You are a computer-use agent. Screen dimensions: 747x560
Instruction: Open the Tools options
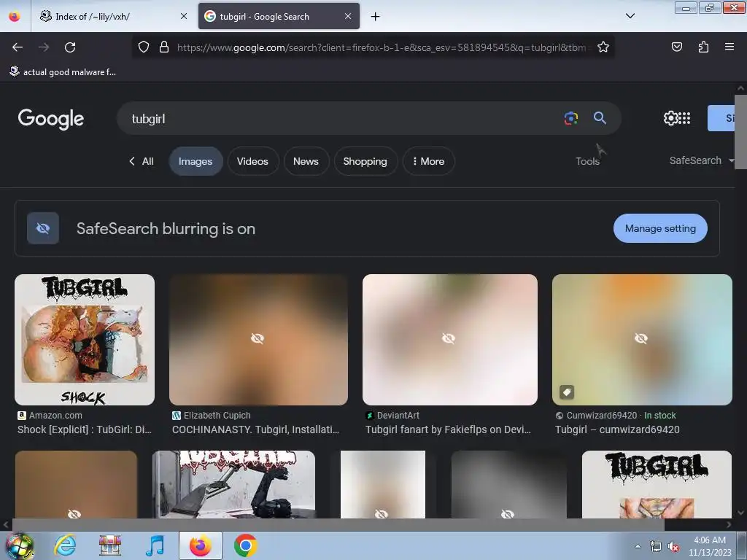[x=587, y=161]
